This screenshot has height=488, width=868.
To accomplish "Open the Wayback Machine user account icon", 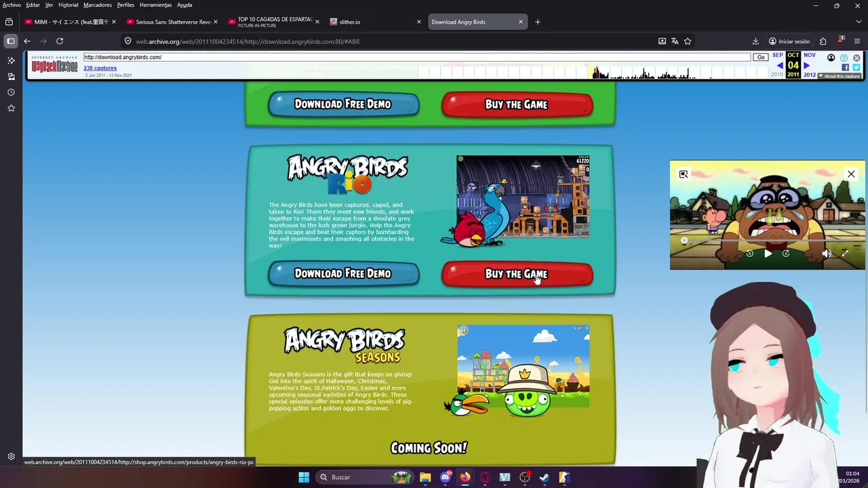I will (x=831, y=58).
